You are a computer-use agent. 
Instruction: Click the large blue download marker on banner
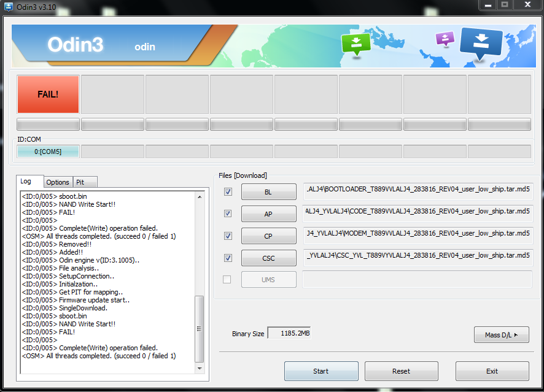tap(481, 44)
